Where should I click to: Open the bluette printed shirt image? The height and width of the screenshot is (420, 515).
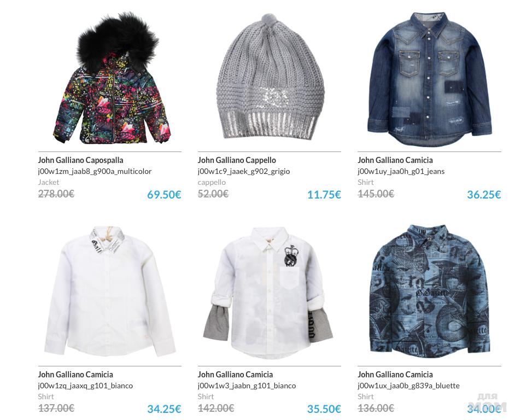click(x=430, y=291)
